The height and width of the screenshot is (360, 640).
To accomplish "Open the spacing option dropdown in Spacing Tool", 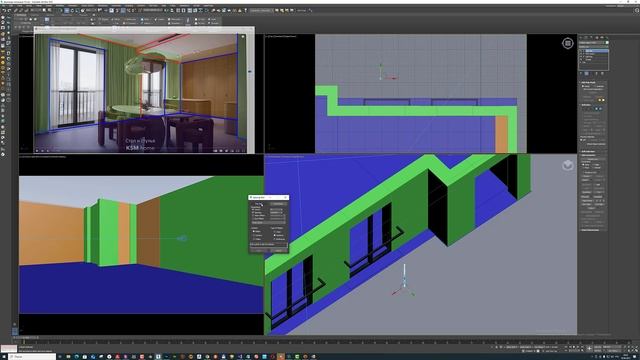I will (269, 222).
